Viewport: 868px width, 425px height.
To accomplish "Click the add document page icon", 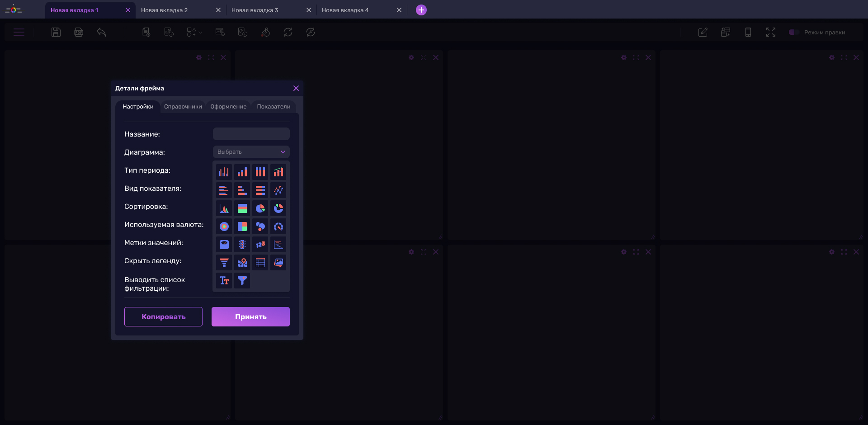I will pyautogui.click(x=146, y=32).
